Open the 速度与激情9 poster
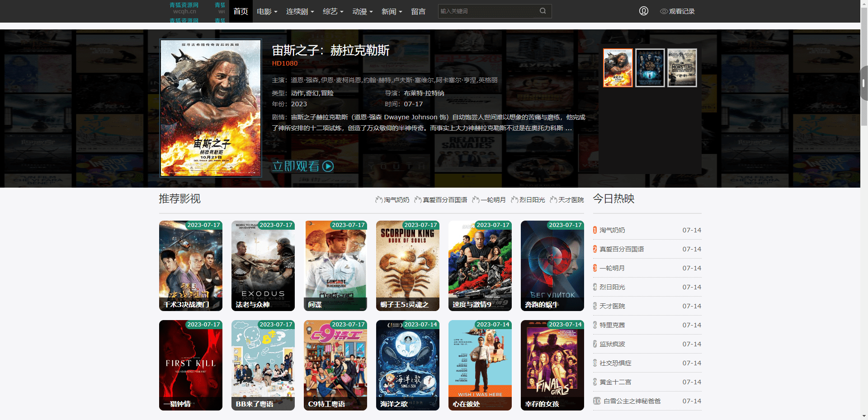 (x=480, y=266)
